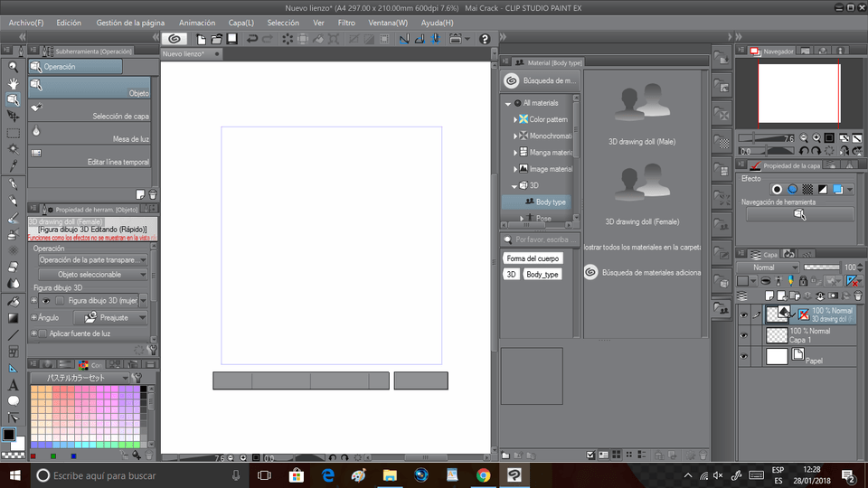
Task: Toggle visibility eye of Figura dibujo 3D
Action: point(46,301)
